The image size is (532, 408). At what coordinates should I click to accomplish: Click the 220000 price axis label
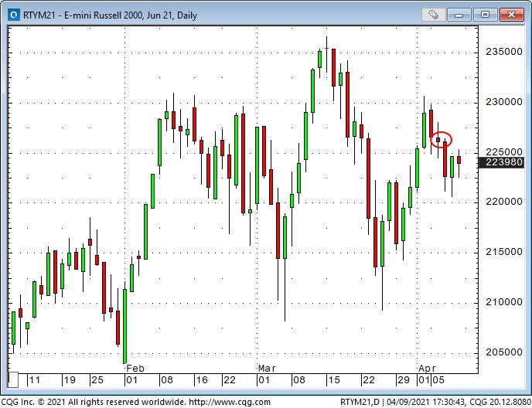click(504, 202)
